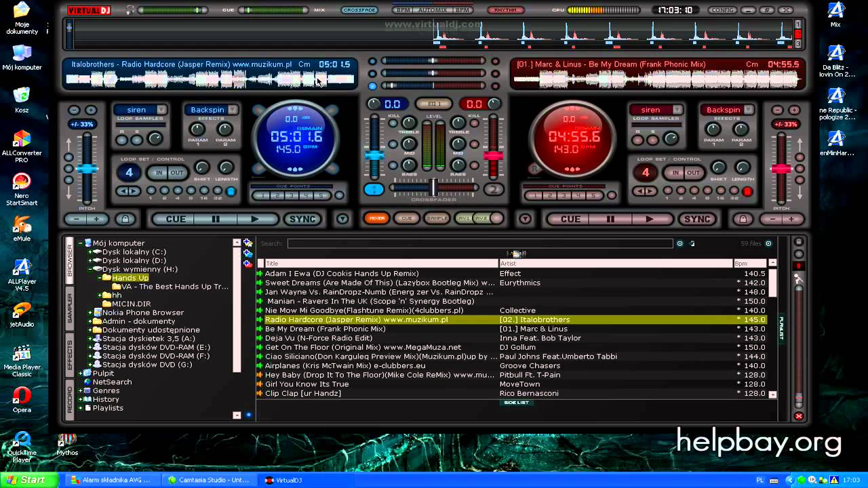The width and height of the screenshot is (868, 488).
Task: Expand Dysk lokalny (C:) tree node
Action: pos(90,251)
